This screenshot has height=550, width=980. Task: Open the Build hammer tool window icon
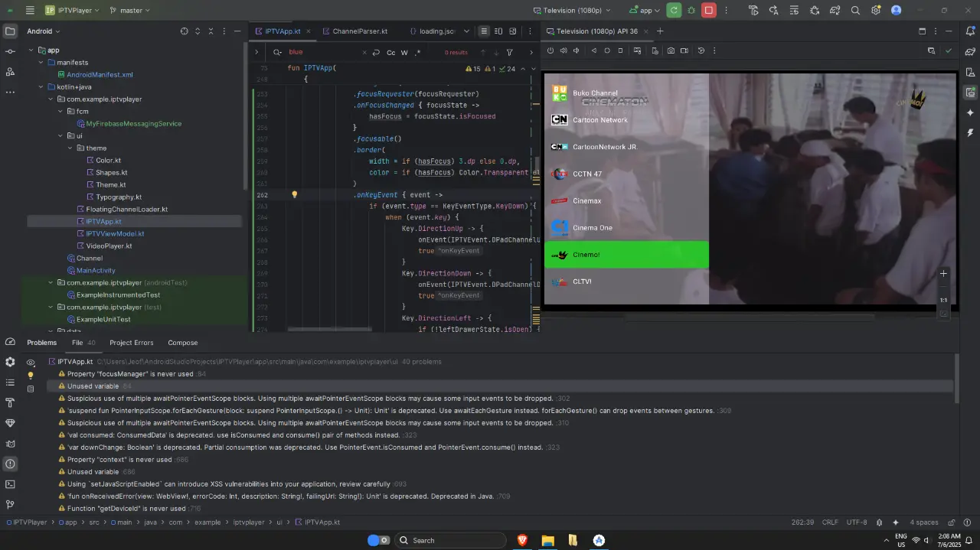10,403
